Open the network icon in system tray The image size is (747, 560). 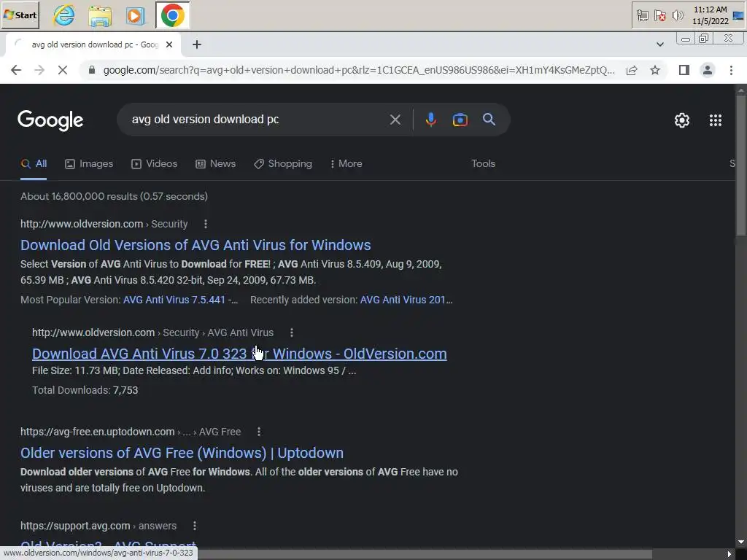[x=642, y=16]
